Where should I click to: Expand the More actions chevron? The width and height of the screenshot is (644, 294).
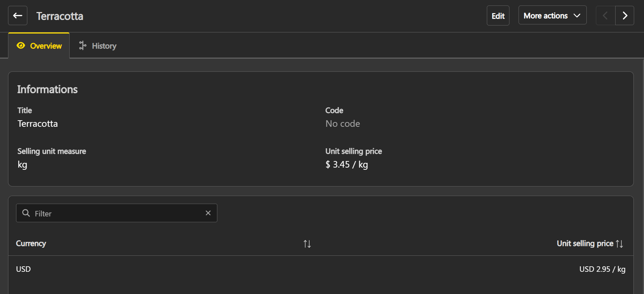point(577,16)
